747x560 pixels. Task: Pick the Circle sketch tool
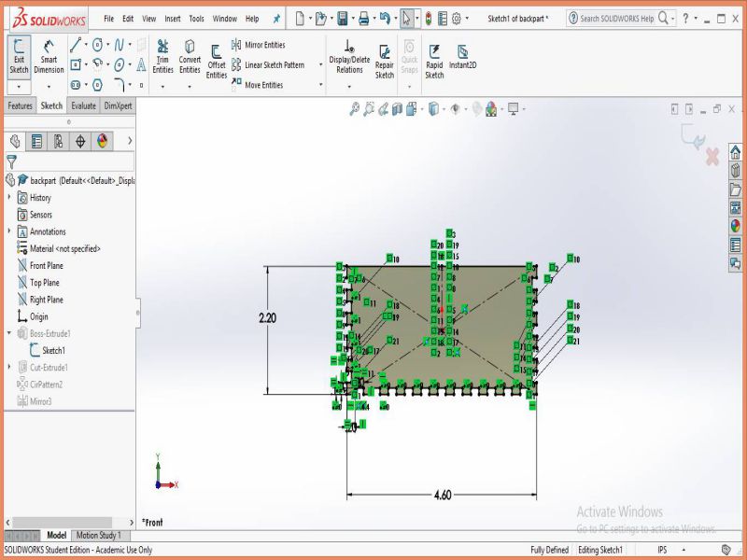pos(97,45)
